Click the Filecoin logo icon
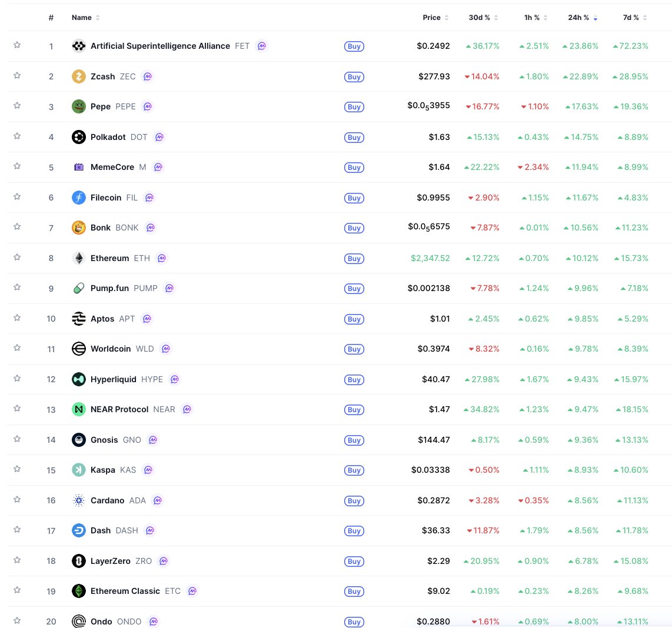The image size is (672, 628). tap(79, 198)
